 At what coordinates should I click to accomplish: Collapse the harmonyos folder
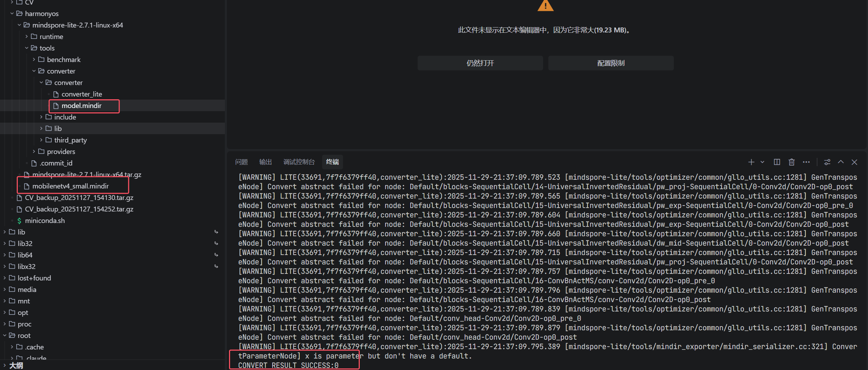[x=12, y=14]
